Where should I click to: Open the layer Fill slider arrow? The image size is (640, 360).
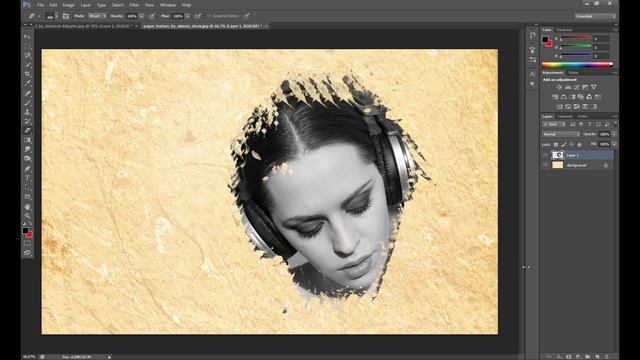(614, 144)
